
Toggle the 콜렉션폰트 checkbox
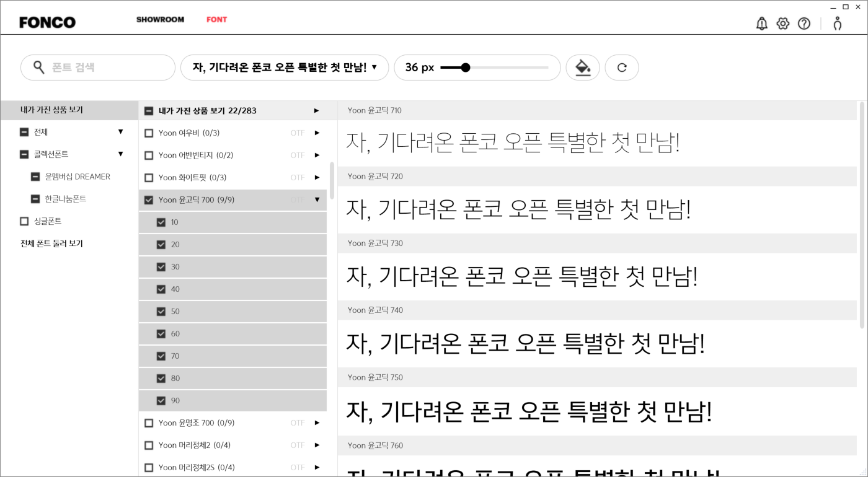pyautogui.click(x=24, y=154)
